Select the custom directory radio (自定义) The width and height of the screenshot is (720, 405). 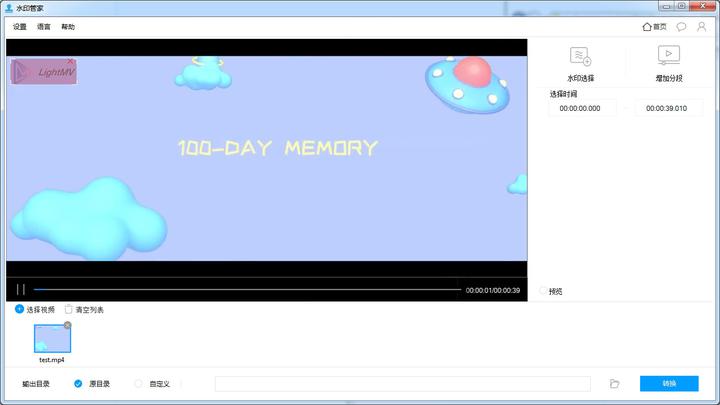coord(138,383)
